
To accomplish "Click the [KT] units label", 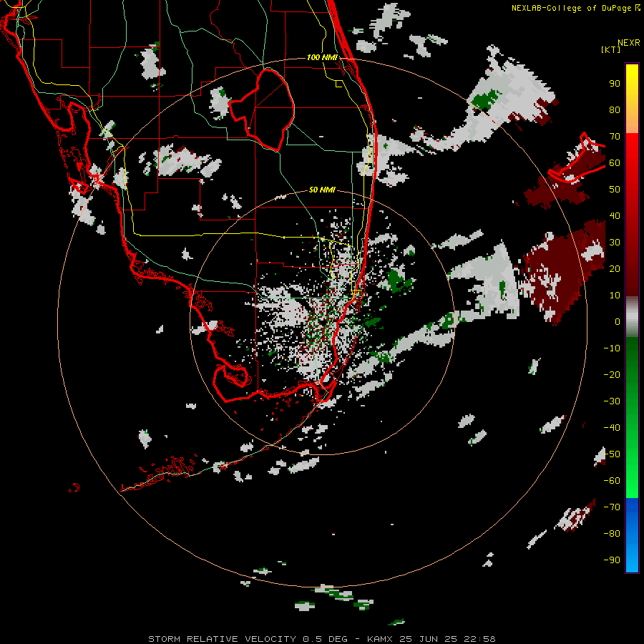I will click(610, 49).
